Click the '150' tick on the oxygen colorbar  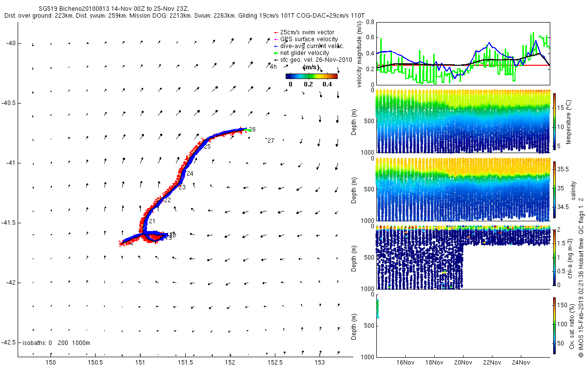[x=563, y=306]
